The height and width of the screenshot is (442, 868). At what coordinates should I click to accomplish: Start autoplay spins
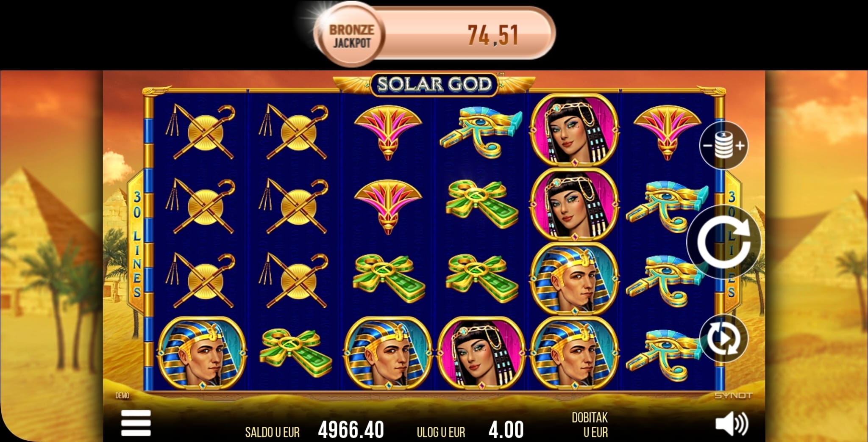click(724, 338)
